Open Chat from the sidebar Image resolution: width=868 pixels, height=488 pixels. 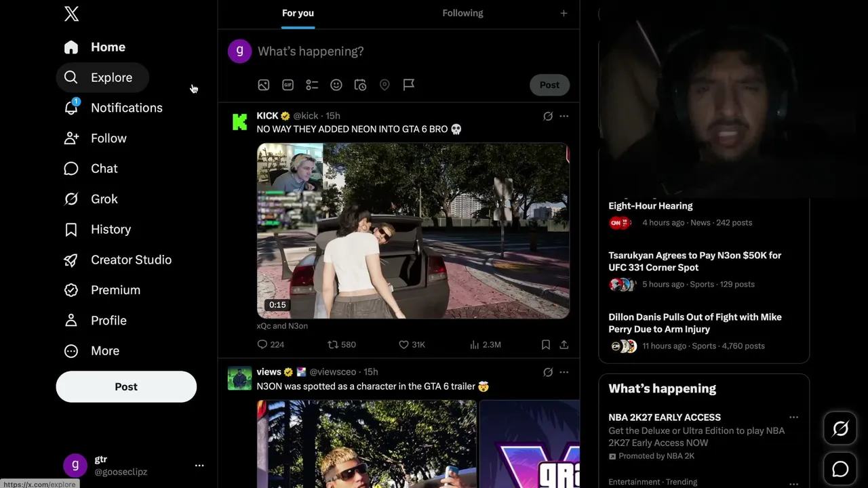pos(91,169)
